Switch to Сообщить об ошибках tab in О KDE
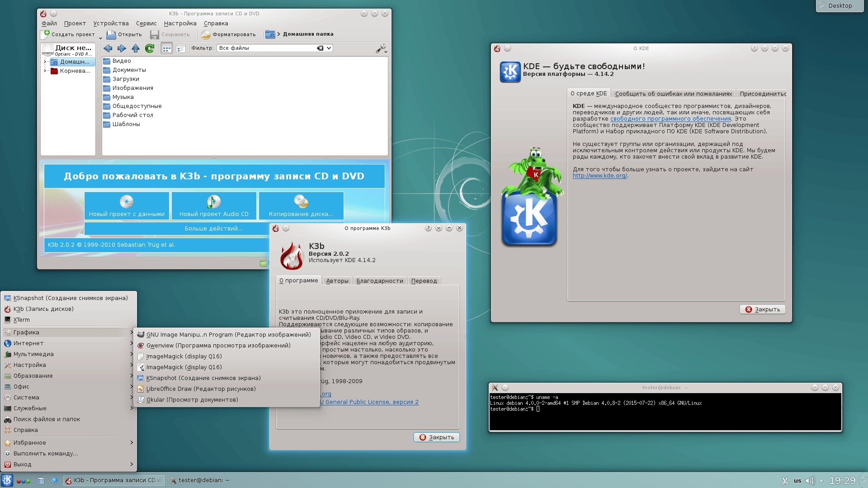868x488 pixels. (674, 94)
